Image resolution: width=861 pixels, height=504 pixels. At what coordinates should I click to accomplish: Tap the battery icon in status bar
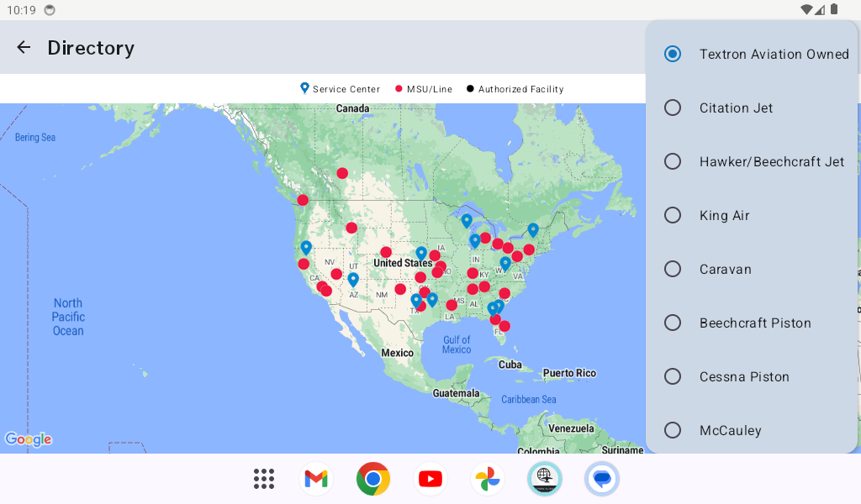834,9
